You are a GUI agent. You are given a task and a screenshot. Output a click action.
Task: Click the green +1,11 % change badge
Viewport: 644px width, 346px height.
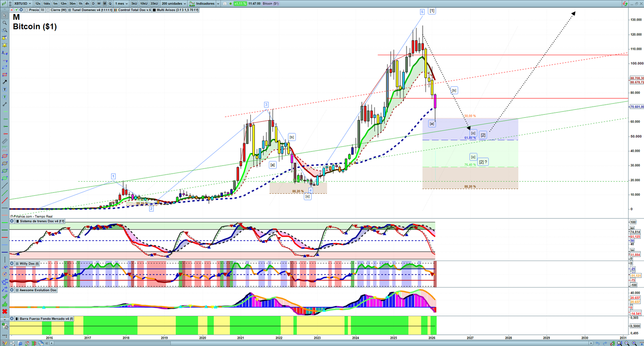click(x=240, y=4)
